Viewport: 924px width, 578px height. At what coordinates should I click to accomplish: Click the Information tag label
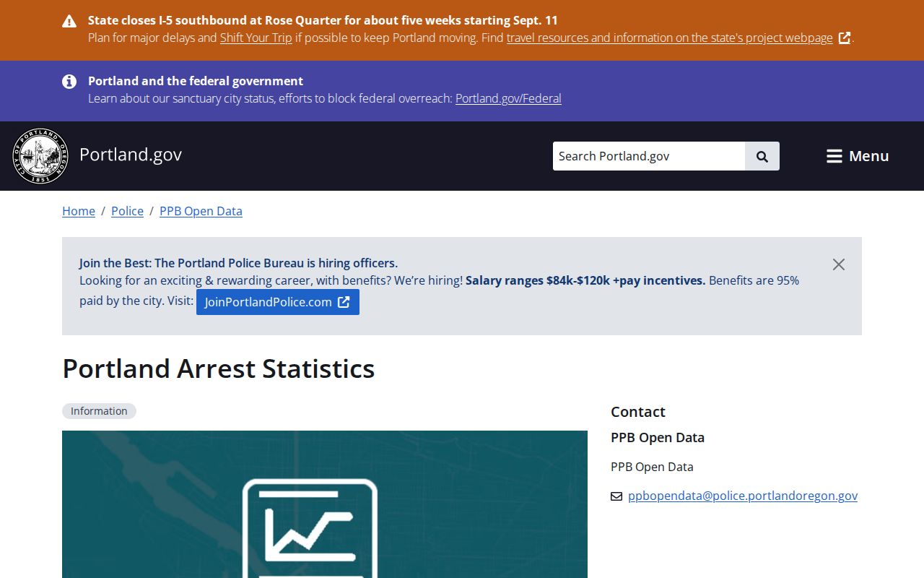pos(99,411)
